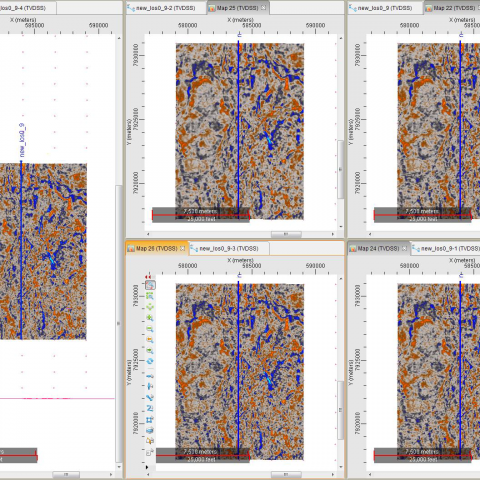Select the top pointer tool in Map 26 toolbar
The width and height of the screenshot is (480, 480).
[150, 285]
